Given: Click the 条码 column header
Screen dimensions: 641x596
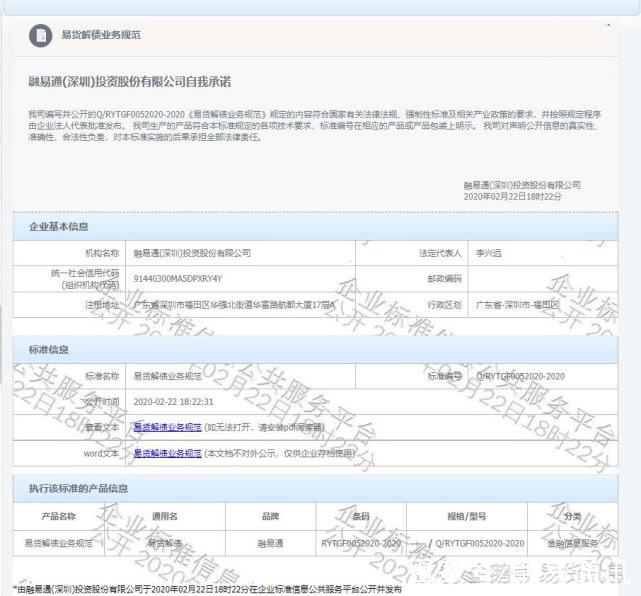Looking at the screenshot, I should (x=361, y=516).
